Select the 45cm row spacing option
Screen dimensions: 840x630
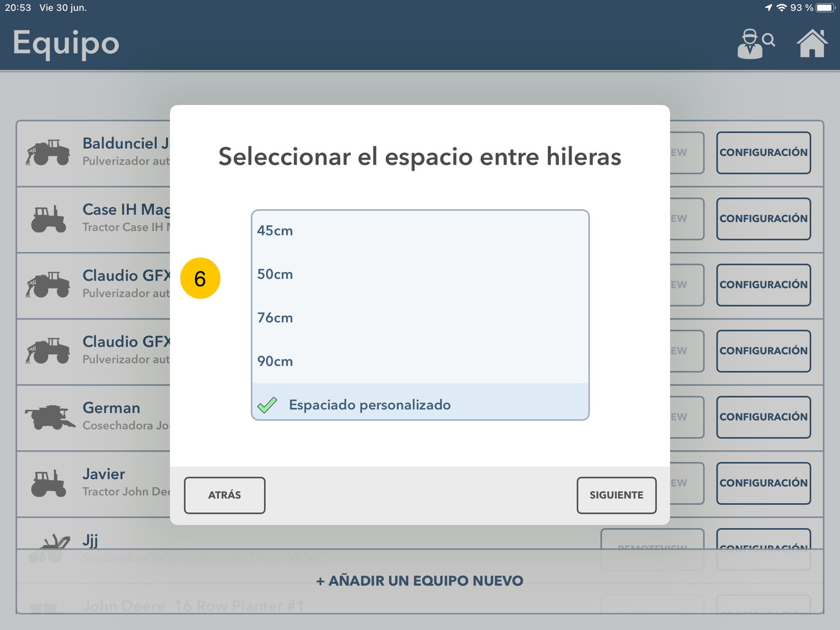point(275,230)
